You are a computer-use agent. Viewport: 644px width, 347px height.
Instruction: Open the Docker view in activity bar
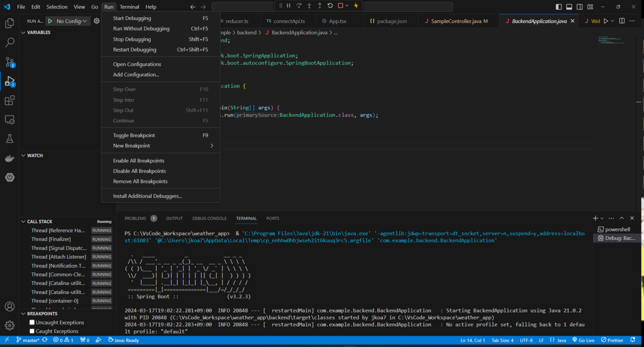(9, 158)
